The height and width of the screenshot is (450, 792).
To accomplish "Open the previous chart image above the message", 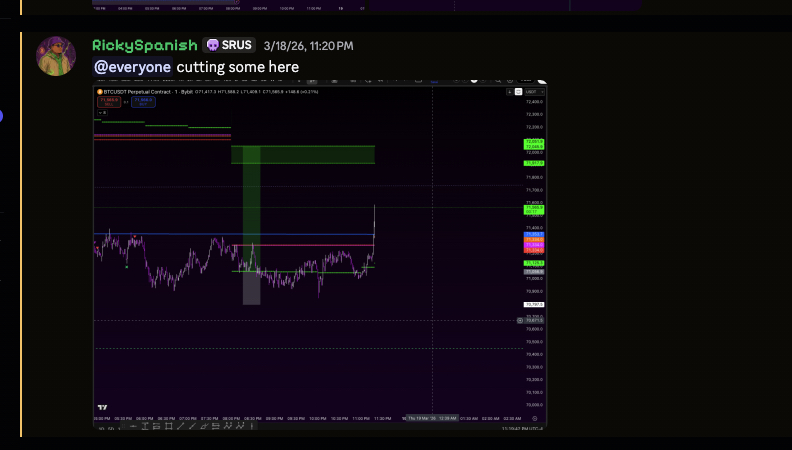I will (x=366, y=5).
